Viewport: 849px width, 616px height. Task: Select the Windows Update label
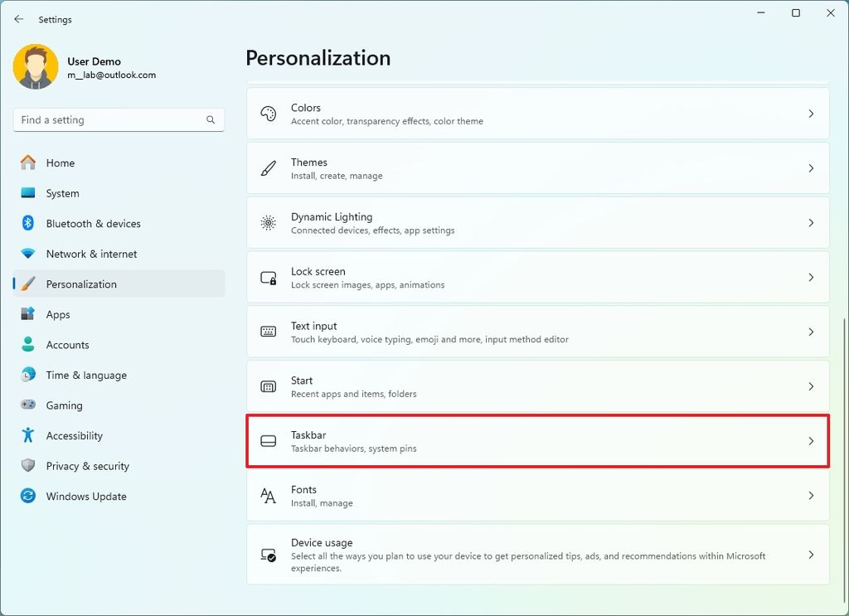point(86,497)
